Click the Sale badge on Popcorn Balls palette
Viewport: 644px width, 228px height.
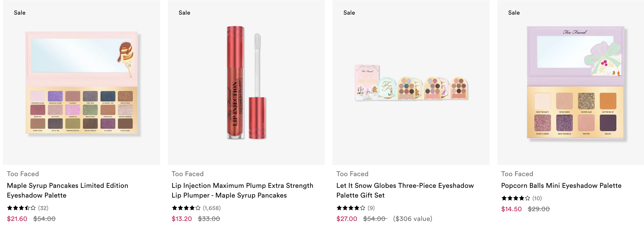(514, 13)
